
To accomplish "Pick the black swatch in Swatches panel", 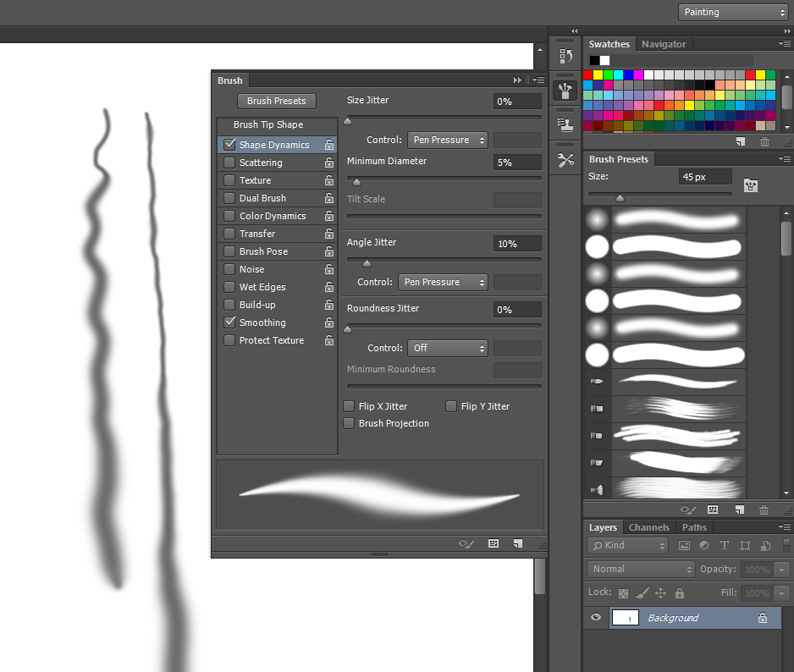I will 593,60.
